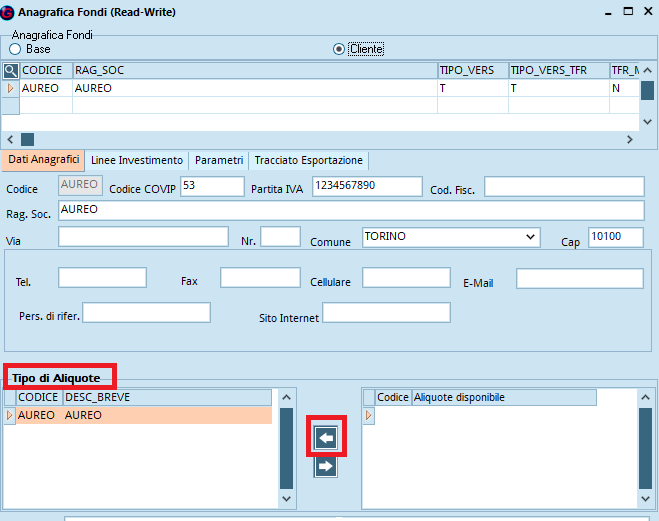This screenshot has width=659, height=521.
Task: Open the Parametri tab
Action: pos(219,161)
